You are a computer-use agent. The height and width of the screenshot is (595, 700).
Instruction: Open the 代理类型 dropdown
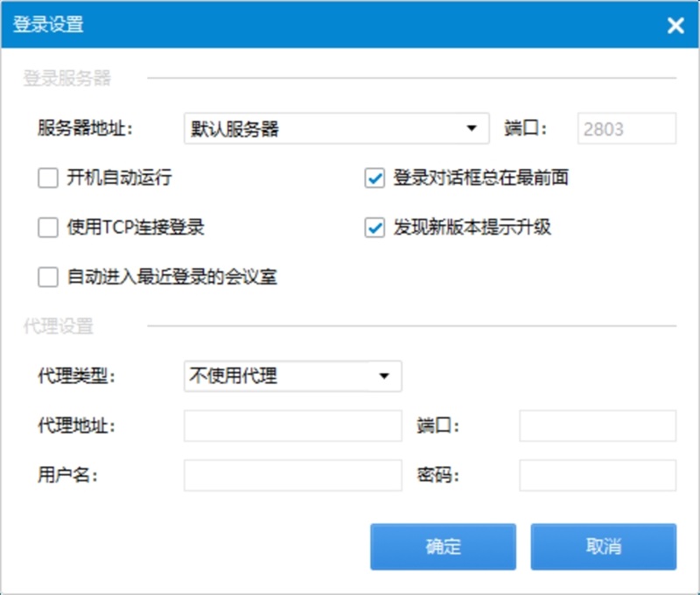(x=293, y=376)
